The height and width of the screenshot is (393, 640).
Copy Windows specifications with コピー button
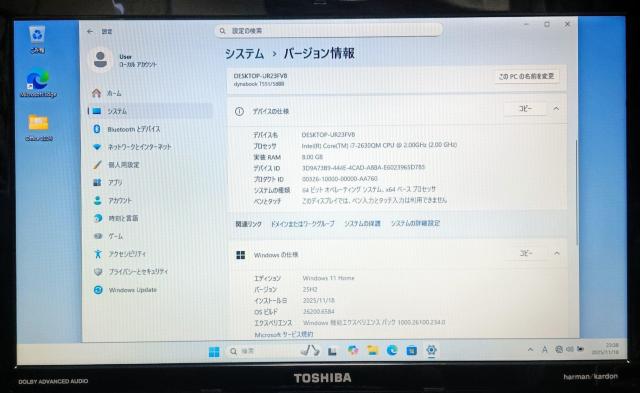tap(526, 253)
